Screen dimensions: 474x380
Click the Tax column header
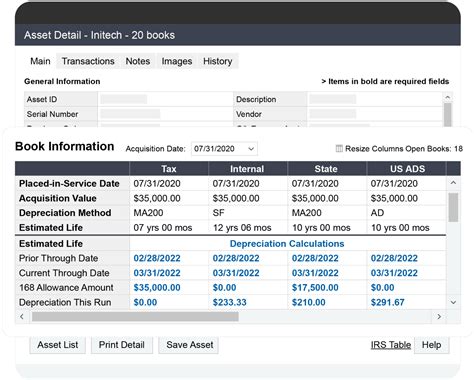169,169
